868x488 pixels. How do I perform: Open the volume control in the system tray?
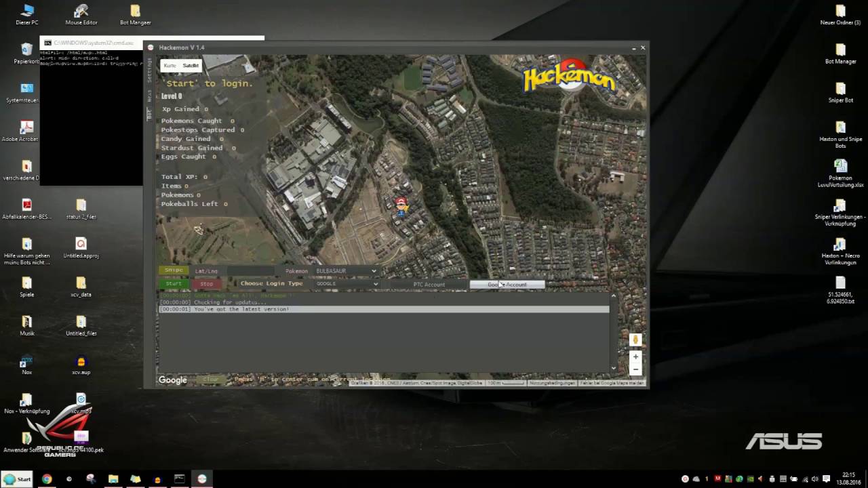click(815, 479)
